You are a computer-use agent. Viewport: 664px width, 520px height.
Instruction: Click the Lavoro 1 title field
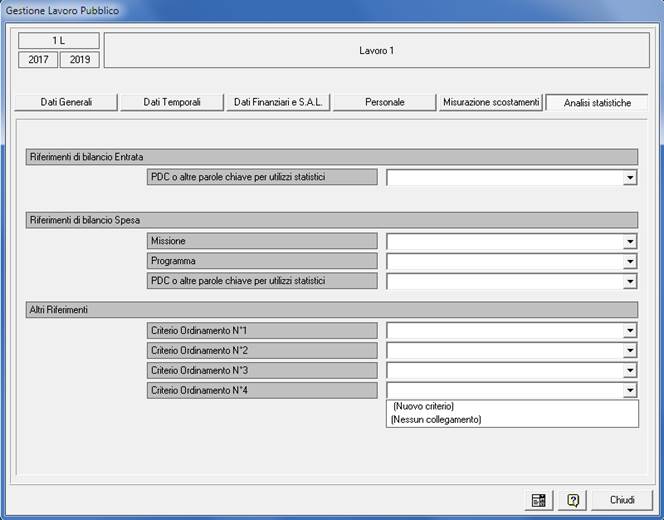(x=376, y=50)
